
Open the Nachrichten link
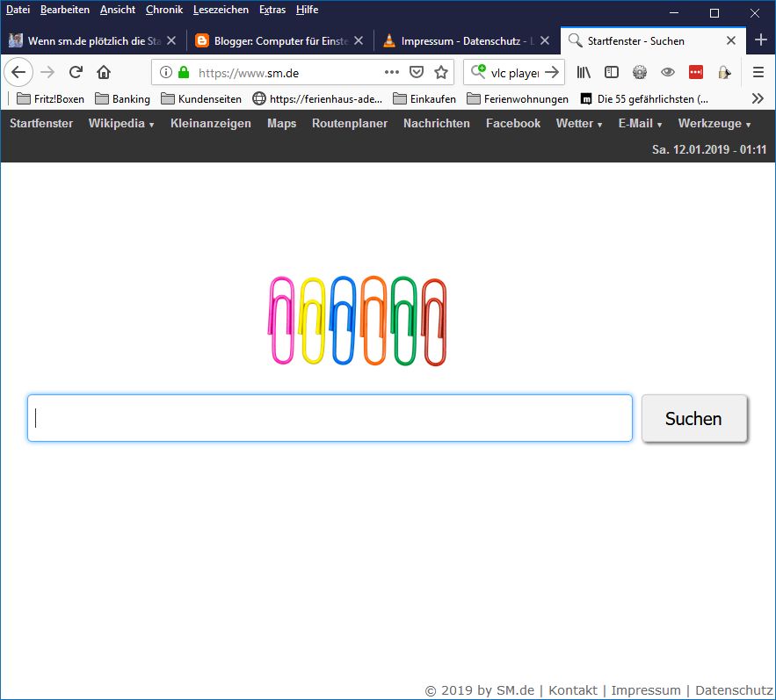click(x=437, y=123)
